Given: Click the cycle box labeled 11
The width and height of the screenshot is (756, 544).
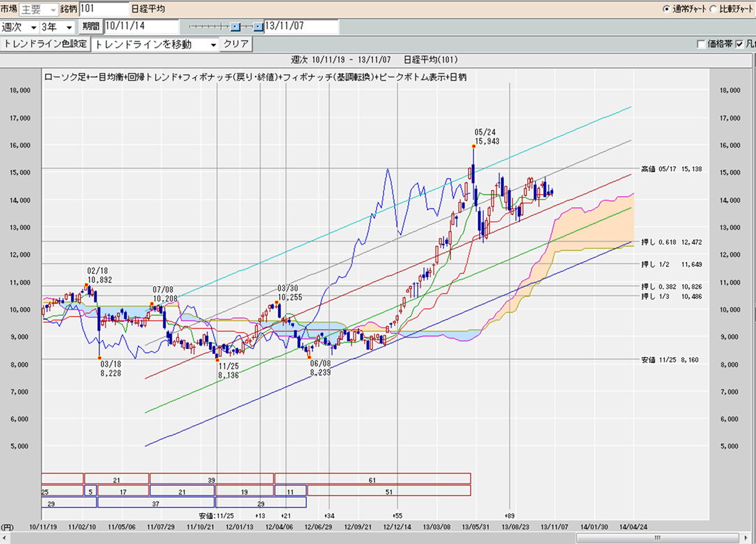Looking at the screenshot, I should click(291, 490).
